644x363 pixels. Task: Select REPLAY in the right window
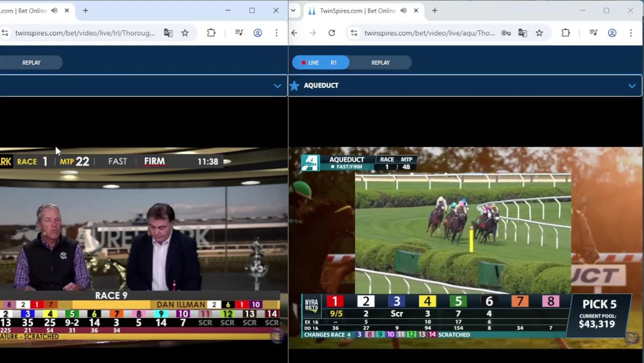point(380,63)
